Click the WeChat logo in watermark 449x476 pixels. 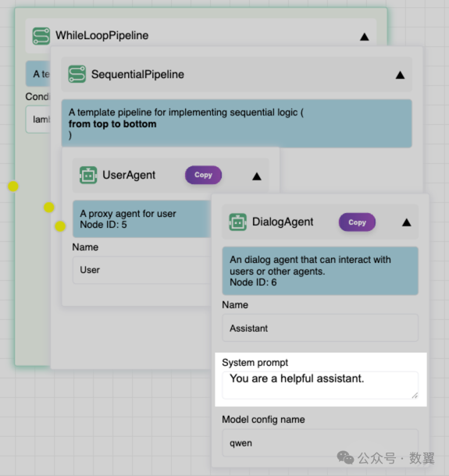(x=345, y=457)
